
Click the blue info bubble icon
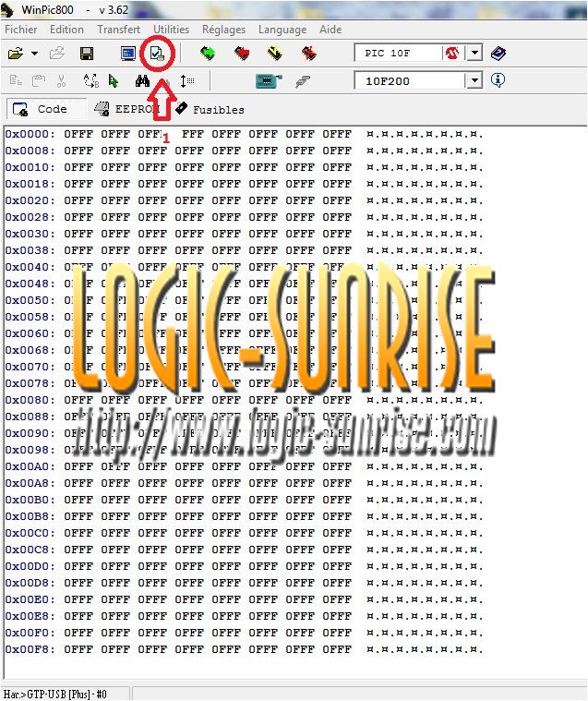pyautogui.click(x=498, y=80)
